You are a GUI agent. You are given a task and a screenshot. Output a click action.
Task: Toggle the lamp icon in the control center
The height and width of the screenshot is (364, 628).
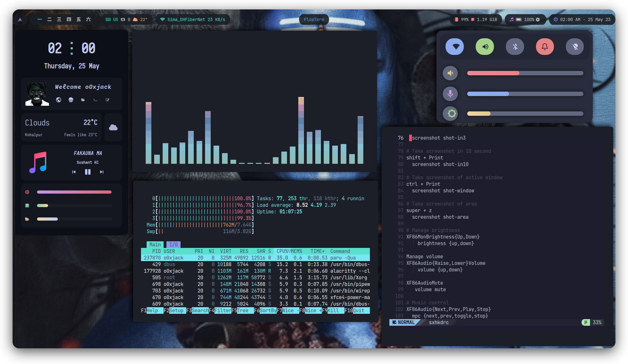point(575,46)
